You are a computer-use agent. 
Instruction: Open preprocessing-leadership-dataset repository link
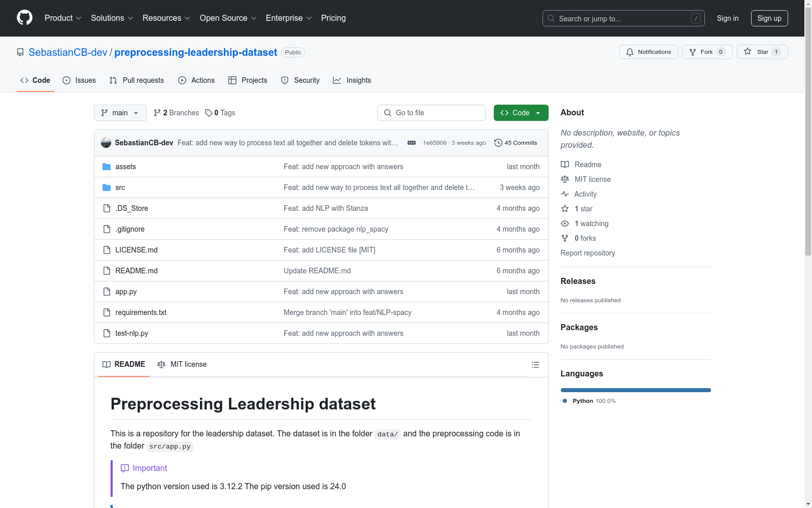tap(196, 52)
